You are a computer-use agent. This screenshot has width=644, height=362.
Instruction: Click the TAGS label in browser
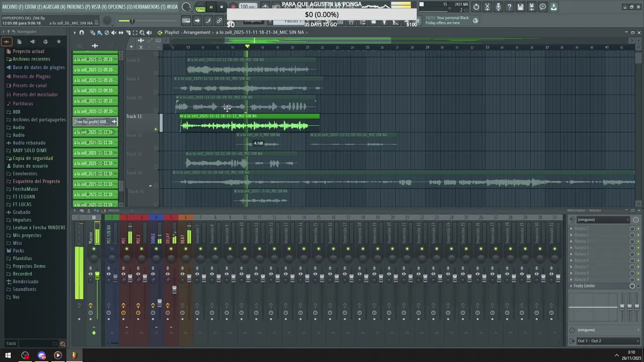(11, 344)
